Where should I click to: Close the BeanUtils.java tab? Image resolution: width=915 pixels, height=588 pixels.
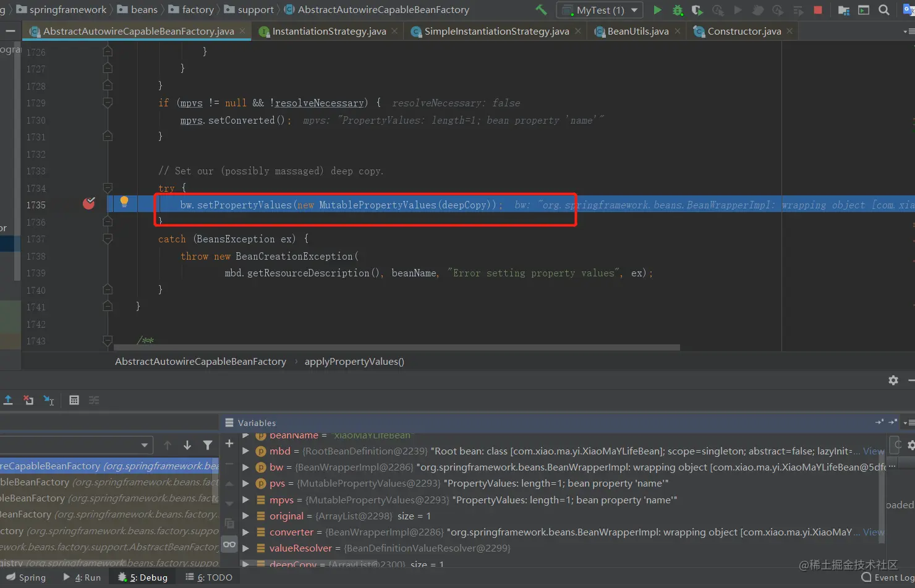point(678,31)
